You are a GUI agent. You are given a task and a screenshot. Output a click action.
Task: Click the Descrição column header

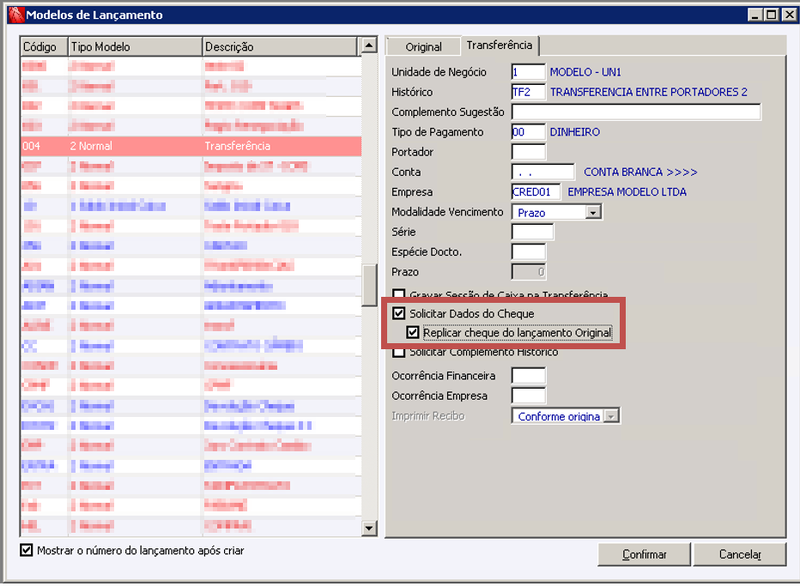tap(280, 47)
